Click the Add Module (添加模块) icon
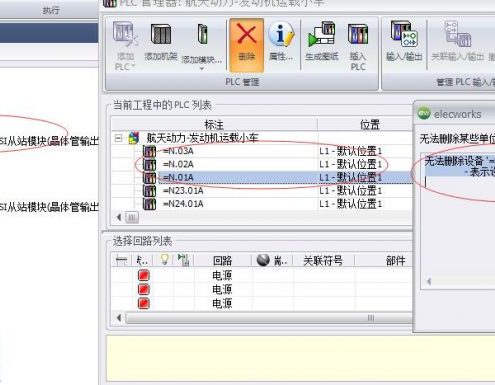 (x=202, y=34)
